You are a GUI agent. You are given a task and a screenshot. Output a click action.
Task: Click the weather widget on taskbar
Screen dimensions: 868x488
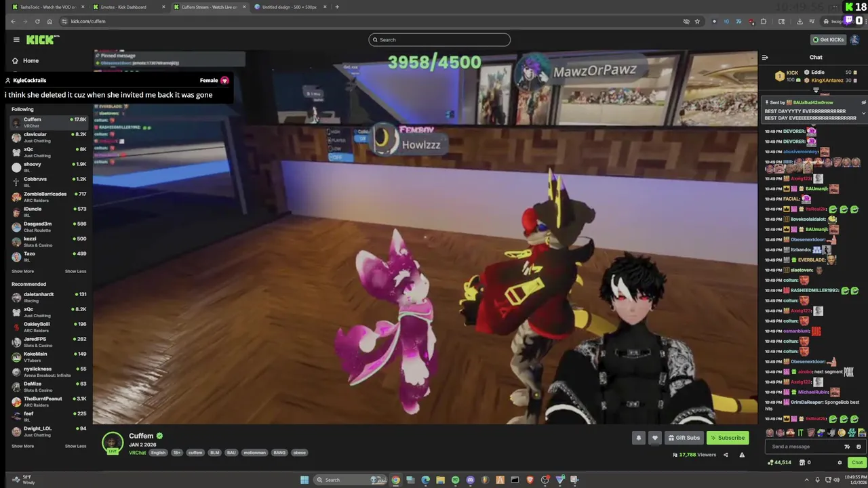click(x=24, y=480)
